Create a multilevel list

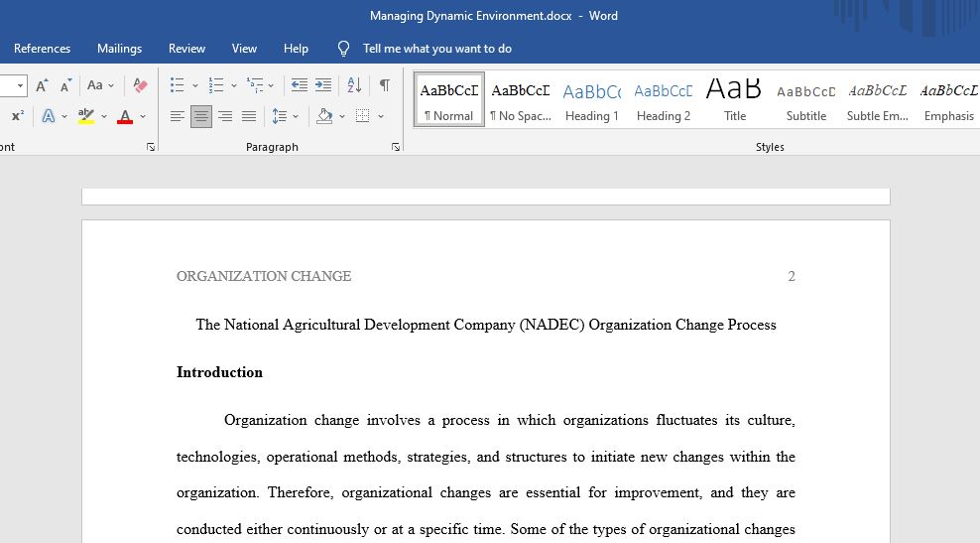(x=255, y=85)
